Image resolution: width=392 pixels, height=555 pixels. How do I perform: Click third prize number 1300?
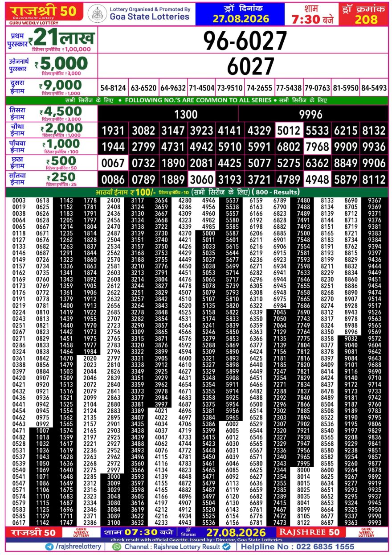tap(186, 115)
